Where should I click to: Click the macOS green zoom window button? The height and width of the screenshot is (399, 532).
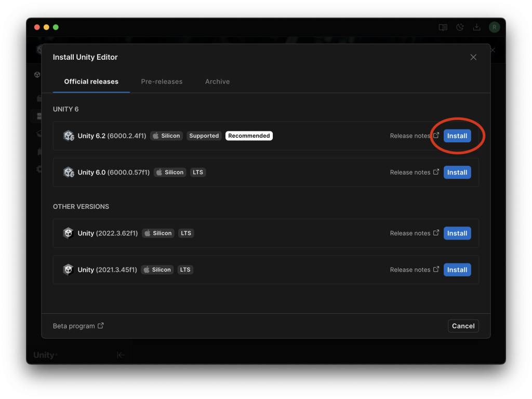pos(56,27)
